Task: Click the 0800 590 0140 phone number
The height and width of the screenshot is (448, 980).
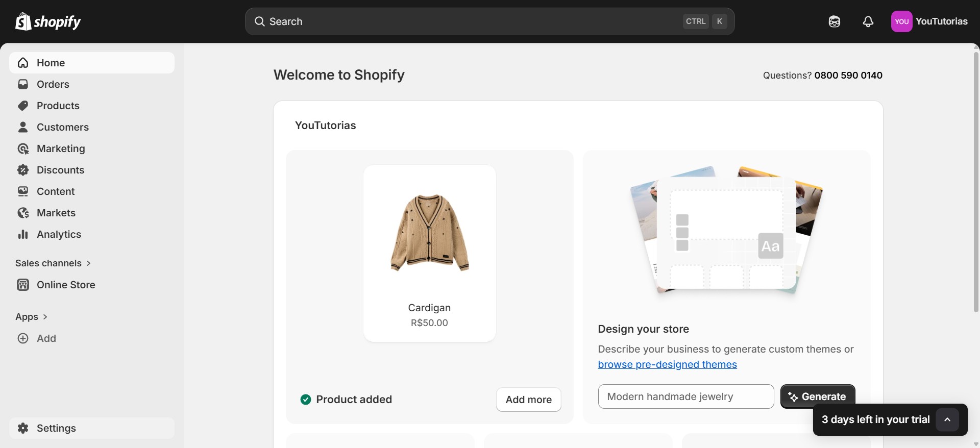Action: tap(848, 76)
